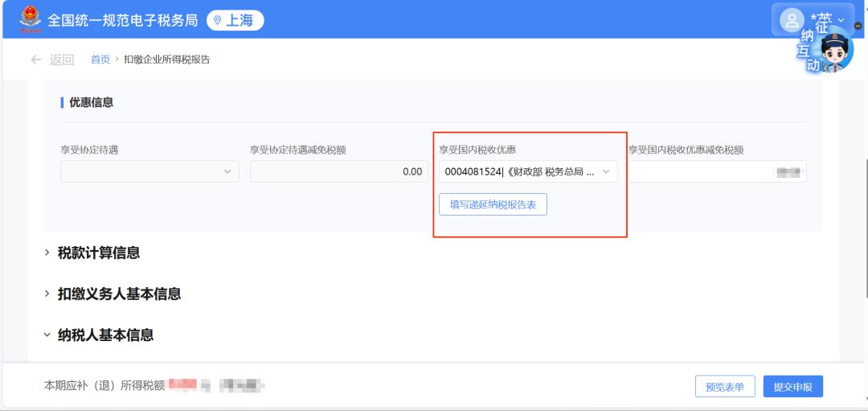This screenshot has width=868, height=411.
Task: Expand the 扣缴义务人基本信息 section
Action: pyautogui.click(x=118, y=294)
